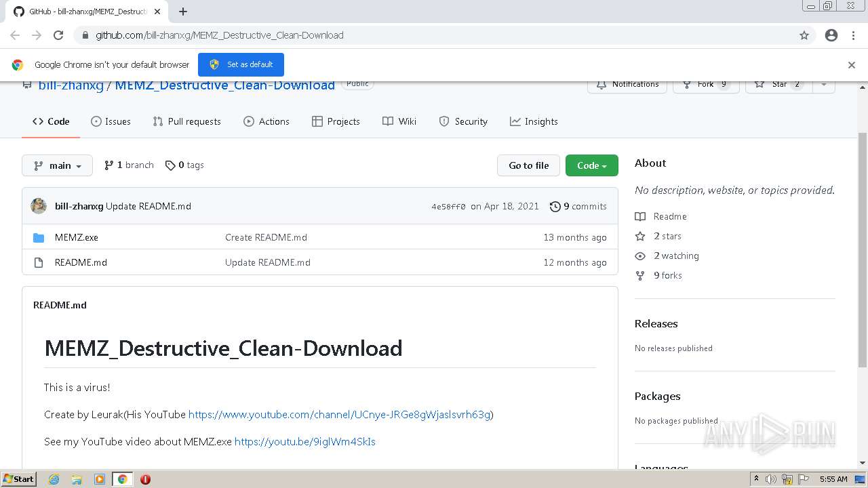This screenshot has height=488, width=868.
Task: Click bill-zhanxg's avatar in commit row
Action: (x=39, y=206)
